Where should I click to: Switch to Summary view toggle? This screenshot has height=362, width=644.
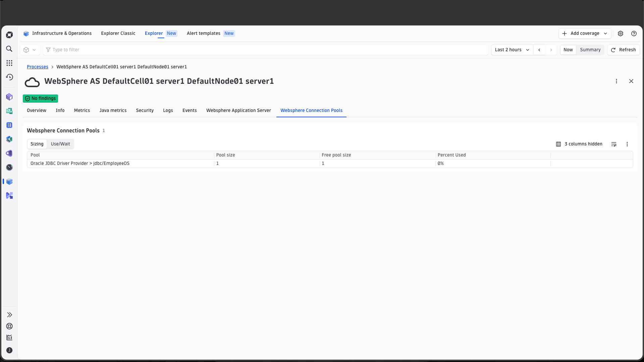coord(590,50)
